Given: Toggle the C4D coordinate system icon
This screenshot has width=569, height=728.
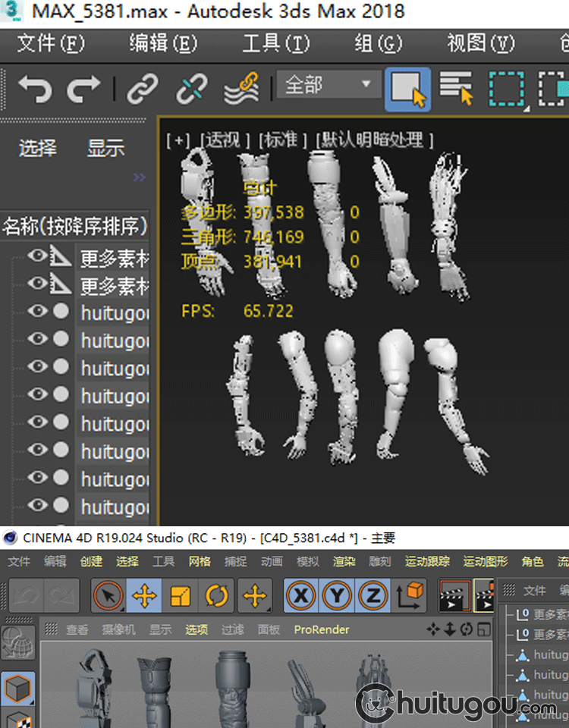Looking at the screenshot, I should (409, 595).
